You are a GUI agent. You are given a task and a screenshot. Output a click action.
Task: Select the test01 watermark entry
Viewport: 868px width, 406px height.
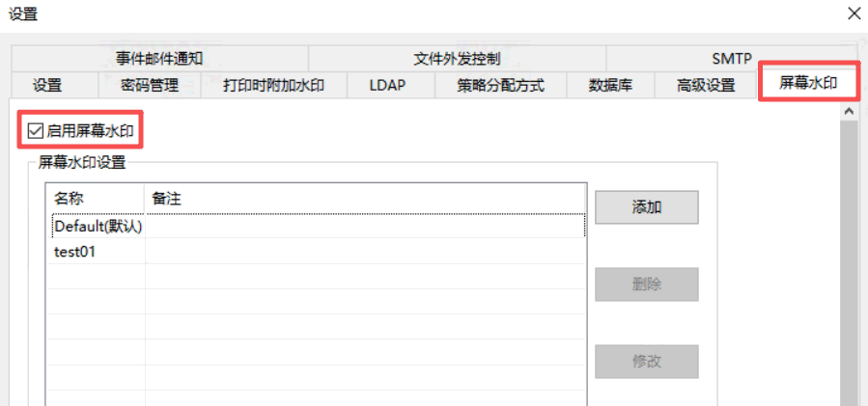(316, 252)
